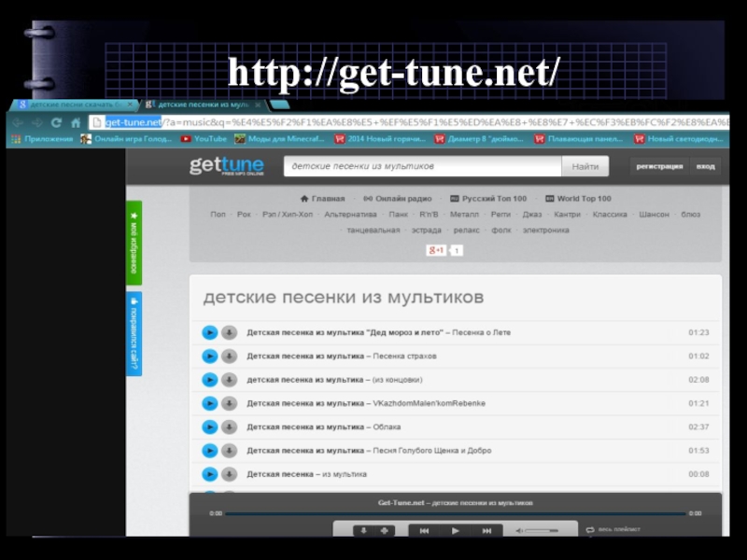Viewport: 747px width, 560px height.
Task: Play the Песенка страхов track
Action: pos(209,357)
